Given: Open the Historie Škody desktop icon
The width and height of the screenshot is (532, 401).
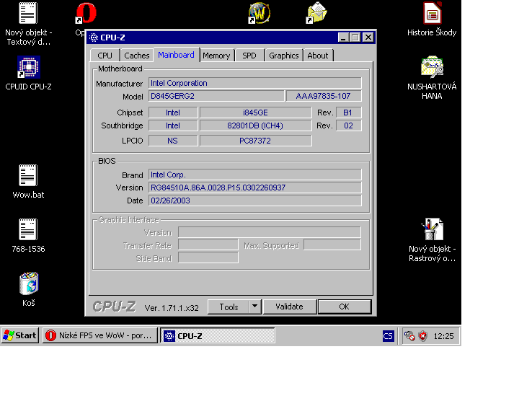Looking at the screenshot, I should click(432, 14).
